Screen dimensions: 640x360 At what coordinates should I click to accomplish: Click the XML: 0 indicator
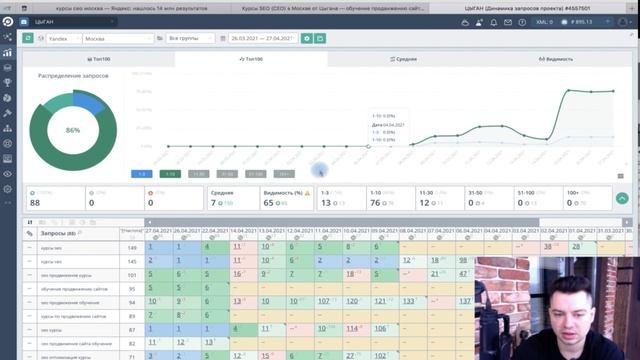[544, 22]
